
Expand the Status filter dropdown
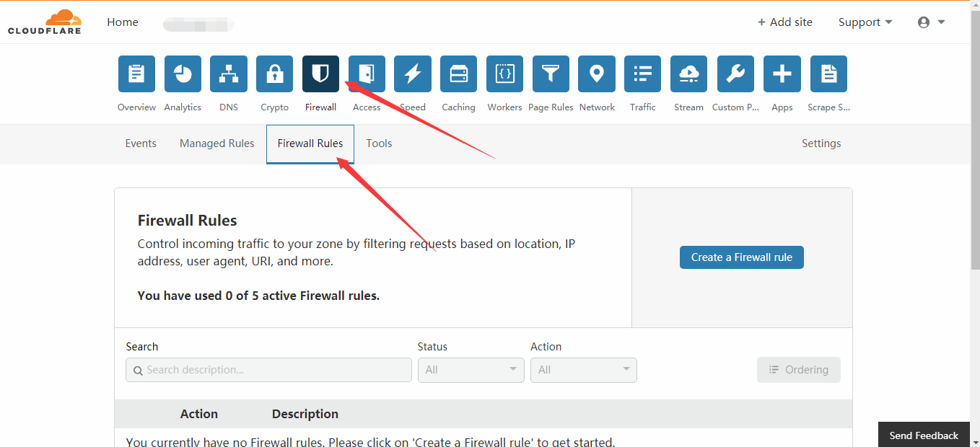pyautogui.click(x=471, y=370)
